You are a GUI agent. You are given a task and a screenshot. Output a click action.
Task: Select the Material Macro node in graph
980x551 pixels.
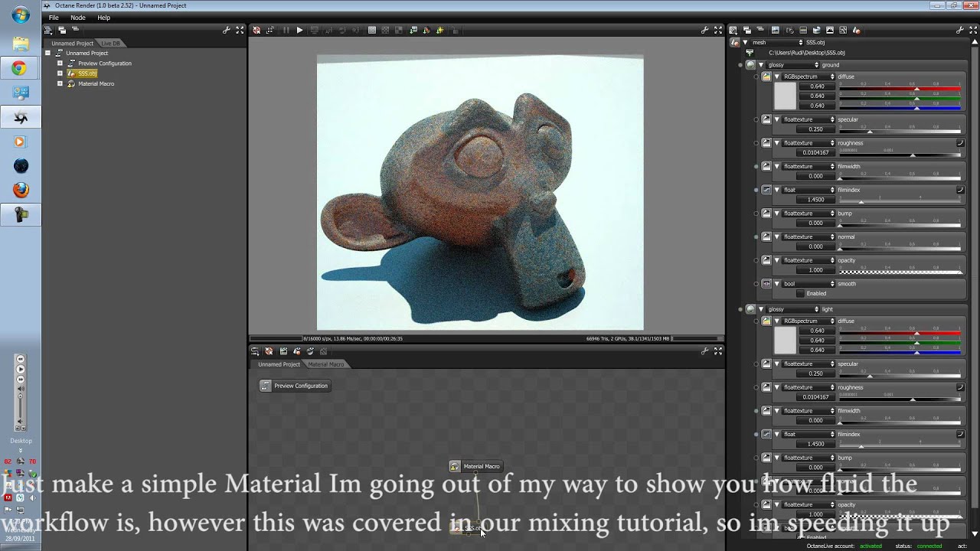(475, 466)
